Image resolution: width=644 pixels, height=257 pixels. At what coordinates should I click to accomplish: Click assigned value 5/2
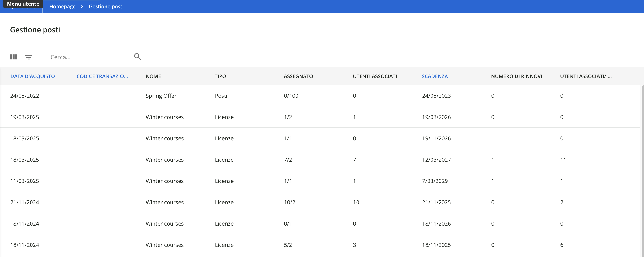pyautogui.click(x=288, y=244)
